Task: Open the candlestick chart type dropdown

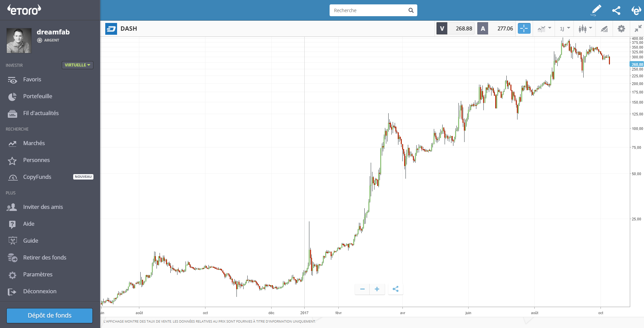Action: point(585,29)
